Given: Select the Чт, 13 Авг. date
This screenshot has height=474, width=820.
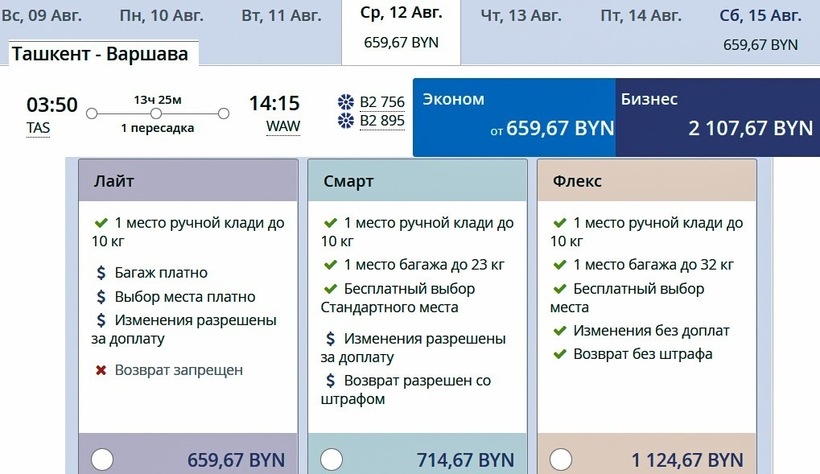Looking at the screenshot, I should pyautogui.click(x=520, y=16).
